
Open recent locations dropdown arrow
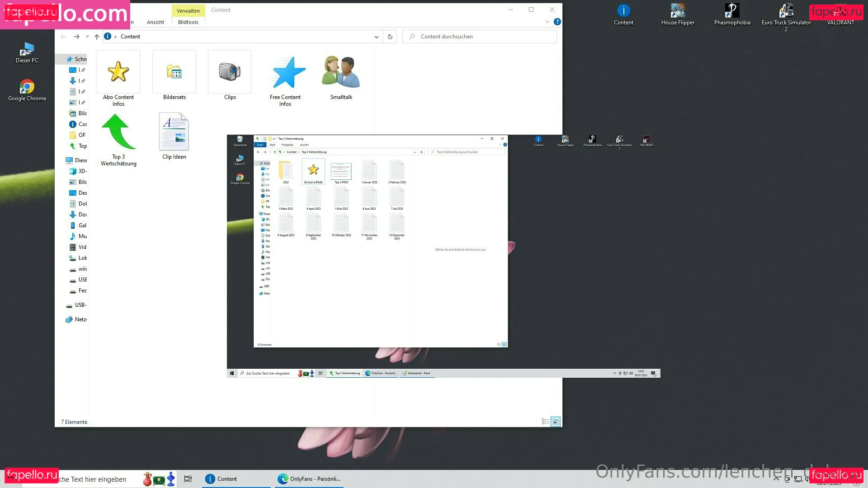[x=87, y=37]
